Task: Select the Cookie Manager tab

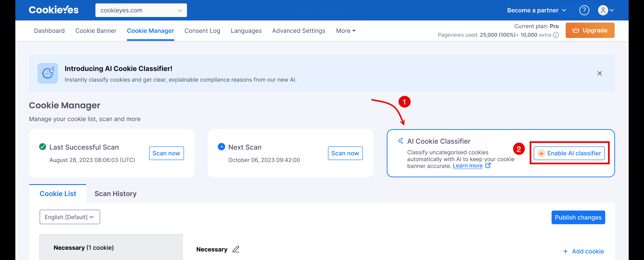Action: point(151,31)
